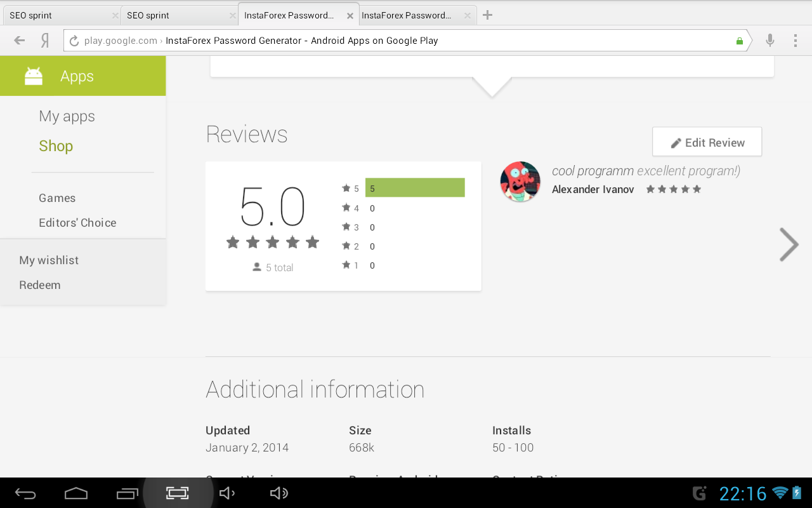Lower volume with the volume down icon
Screen dimensions: 812x508
[x=227, y=493]
